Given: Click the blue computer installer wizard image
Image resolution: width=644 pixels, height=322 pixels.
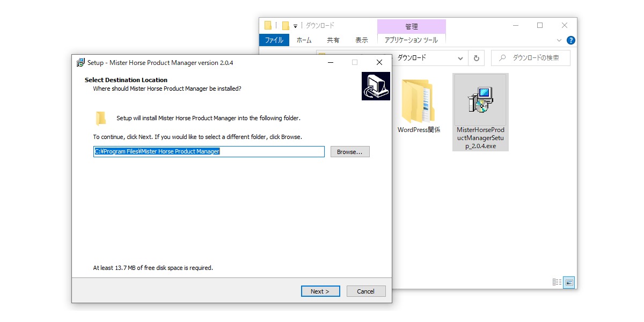Looking at the screenshot, I should 376,86.
